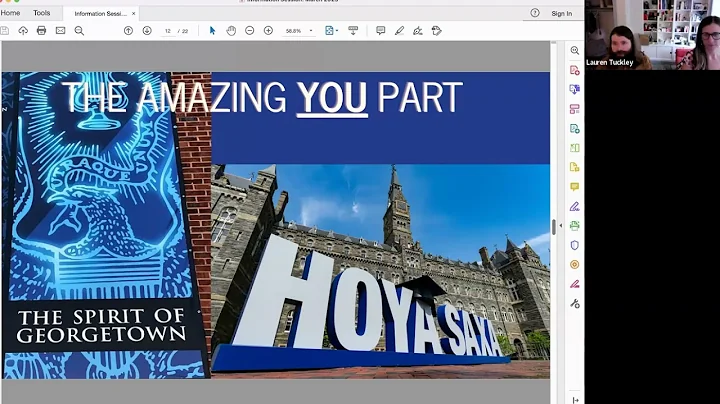Go to the next page
Screen dimensions: 720x404
coord(147,31)
